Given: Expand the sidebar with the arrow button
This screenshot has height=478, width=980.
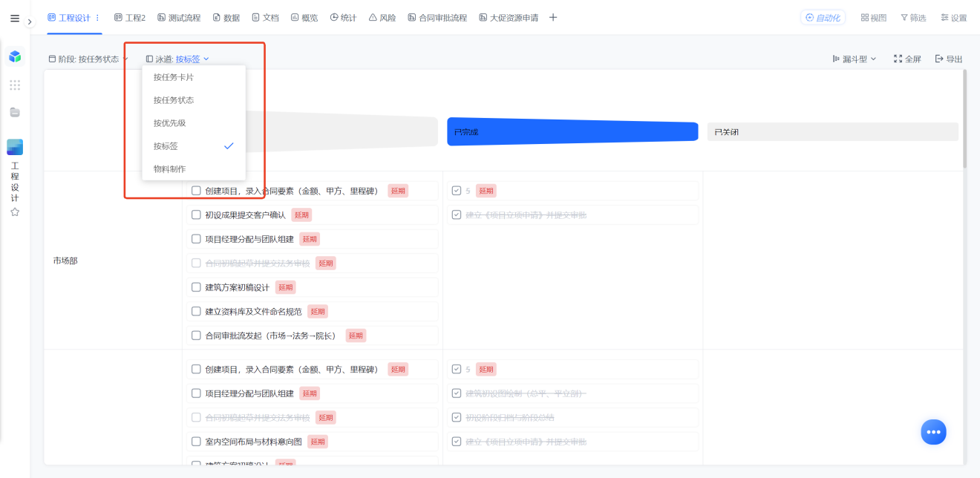Looking at the screenshot, I should [x=30, y=22].
